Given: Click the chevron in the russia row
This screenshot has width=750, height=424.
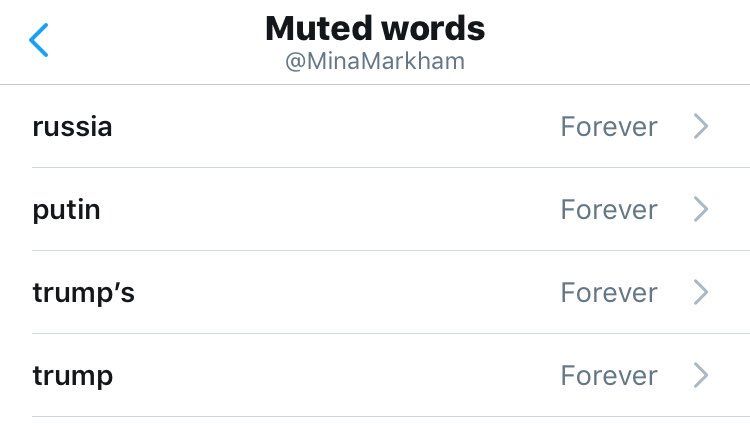Looking at the screenshot, I should tap(701, 127).
